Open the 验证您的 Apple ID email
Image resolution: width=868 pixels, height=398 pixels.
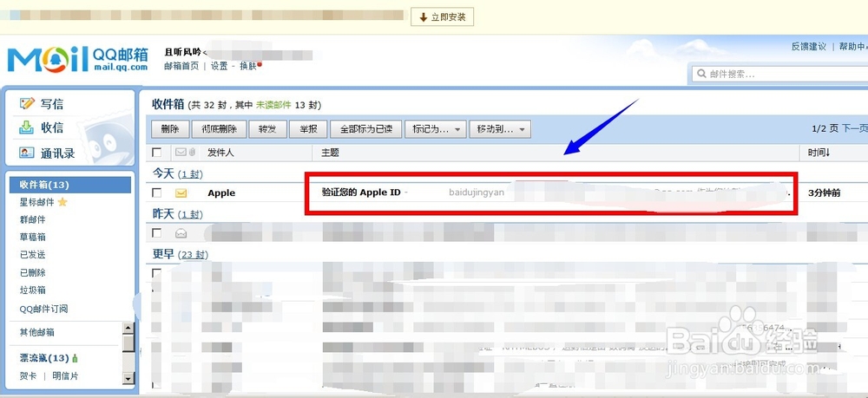(361, 192)
